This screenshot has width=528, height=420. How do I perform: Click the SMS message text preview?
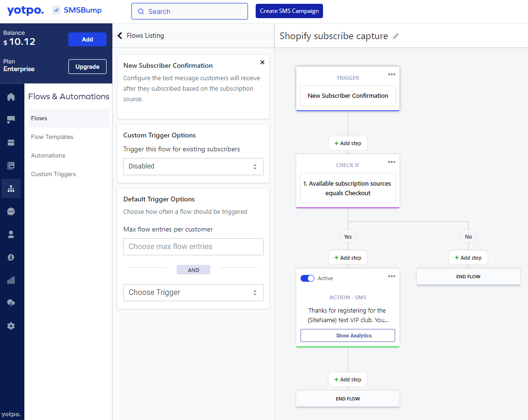(348, 315)
